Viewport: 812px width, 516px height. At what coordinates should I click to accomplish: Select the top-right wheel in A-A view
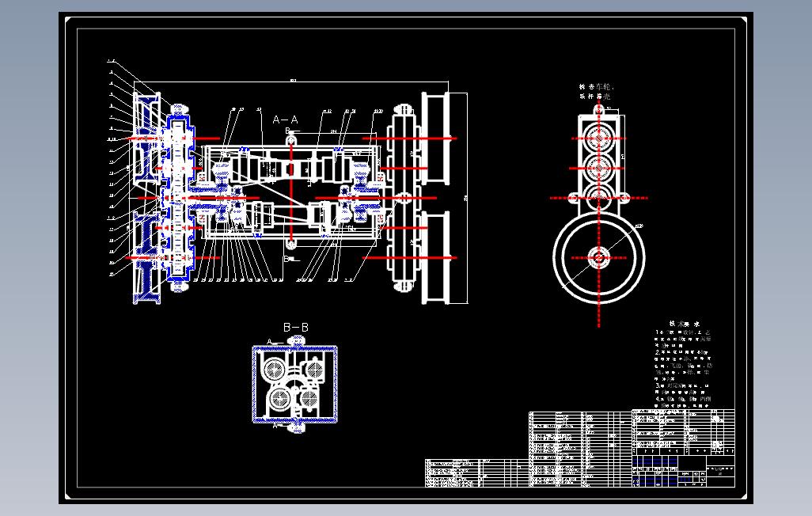(x=436, y=138)
